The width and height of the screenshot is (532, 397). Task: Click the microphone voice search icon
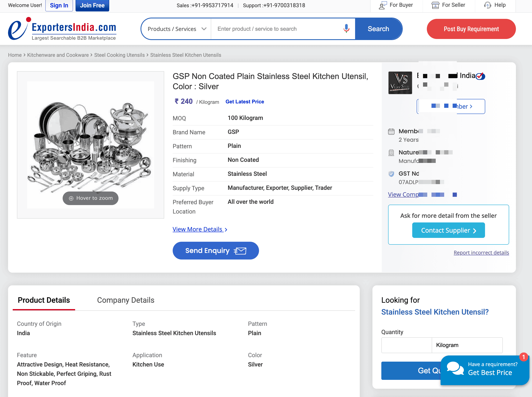click(346, 29)
